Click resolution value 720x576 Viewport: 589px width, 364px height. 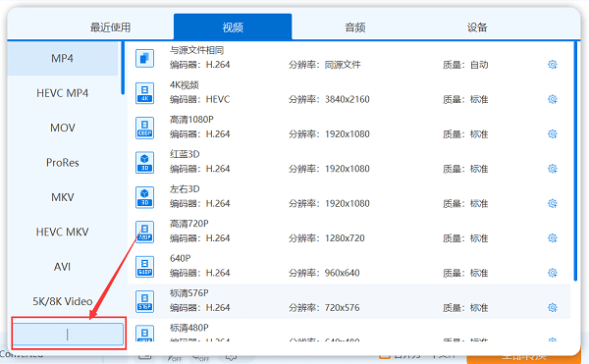[342, 308]
